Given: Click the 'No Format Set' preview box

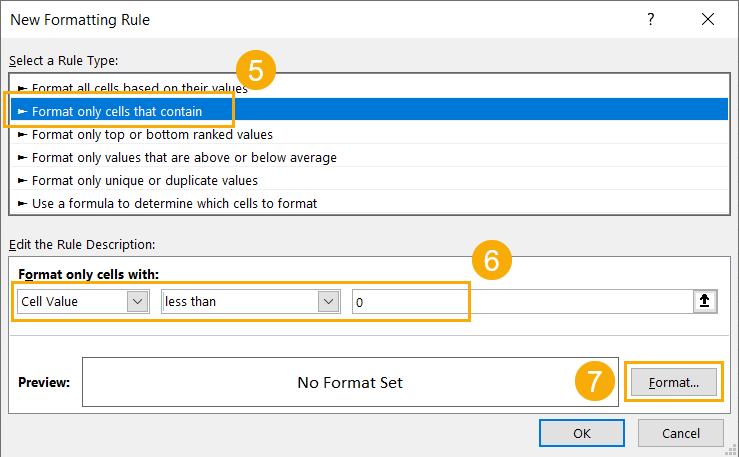Looking at the screenshot, I should pos(349,382).
